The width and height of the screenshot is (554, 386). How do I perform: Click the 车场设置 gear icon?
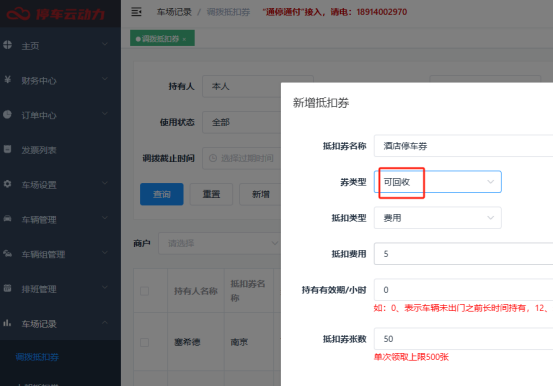pos(7,184)
